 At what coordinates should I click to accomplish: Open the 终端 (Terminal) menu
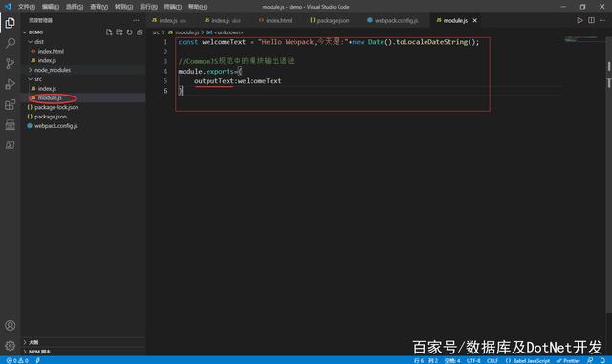click(x=173, y=7)
